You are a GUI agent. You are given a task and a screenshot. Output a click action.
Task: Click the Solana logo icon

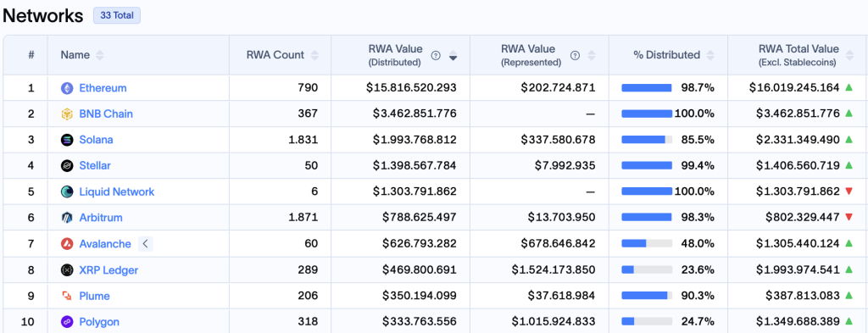67,140
